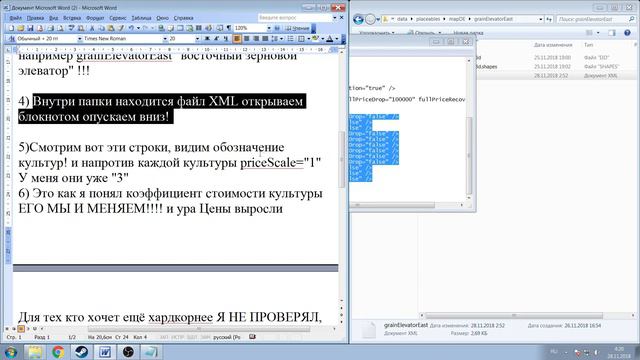This screenshot has height=360, width=640.
Task: Toggle bold formatting in Word
Action: (x=207, y=39)
